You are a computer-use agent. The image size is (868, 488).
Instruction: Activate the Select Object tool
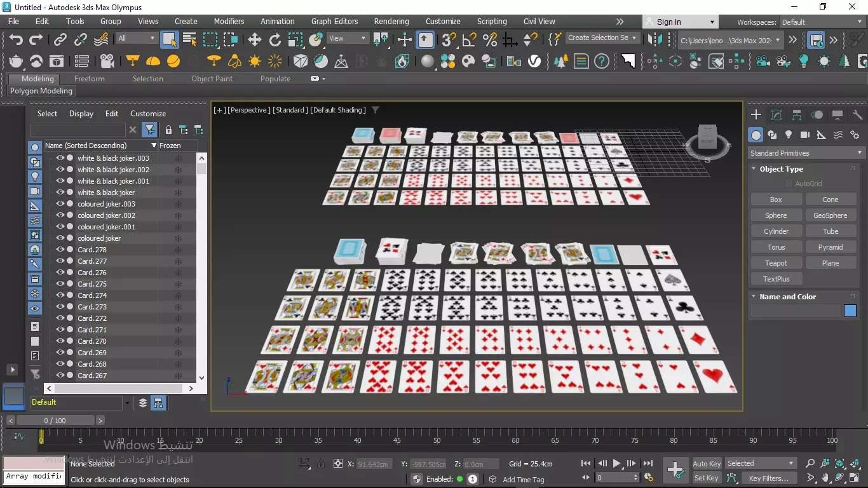tap(169, 39)
